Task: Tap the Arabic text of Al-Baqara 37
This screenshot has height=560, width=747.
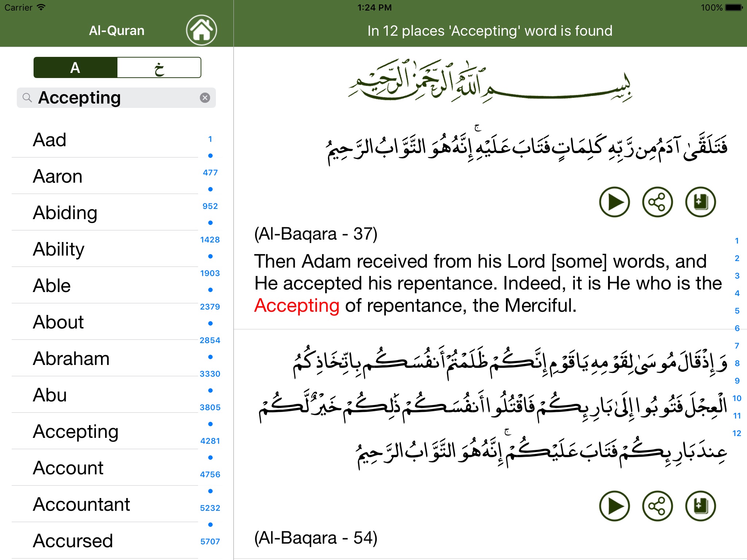Action: tap(527, 146)
